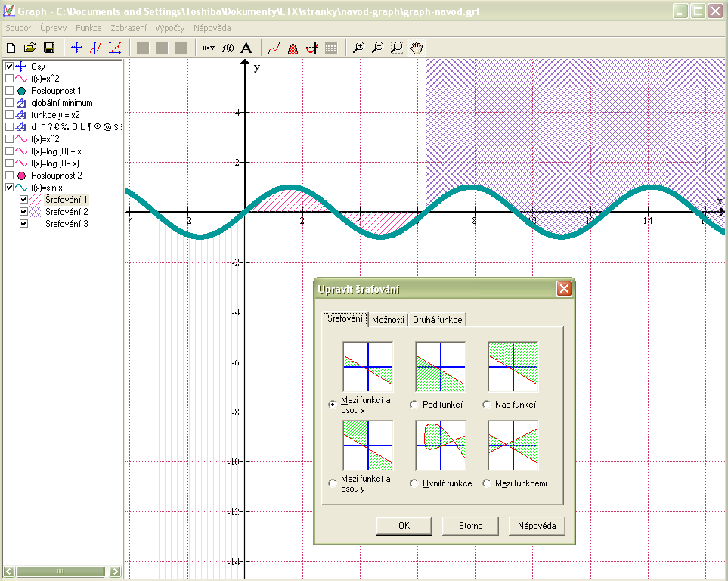Cancel the dialog with Storno

tap(471, 526)
